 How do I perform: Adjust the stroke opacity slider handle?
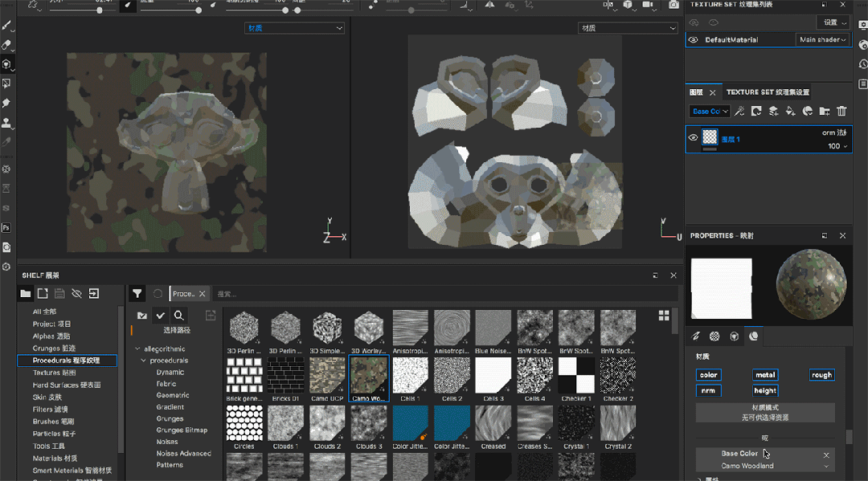click(285, 10)
